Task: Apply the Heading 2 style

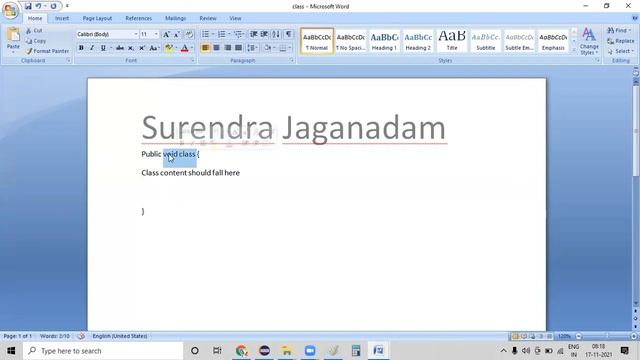Action: pyautogui.click(x=418, y=41)
